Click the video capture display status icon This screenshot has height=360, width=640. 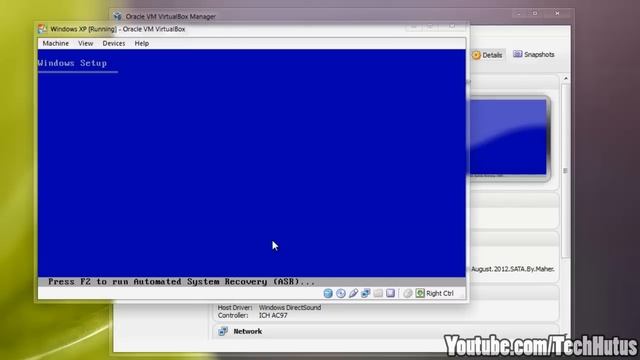391,293
